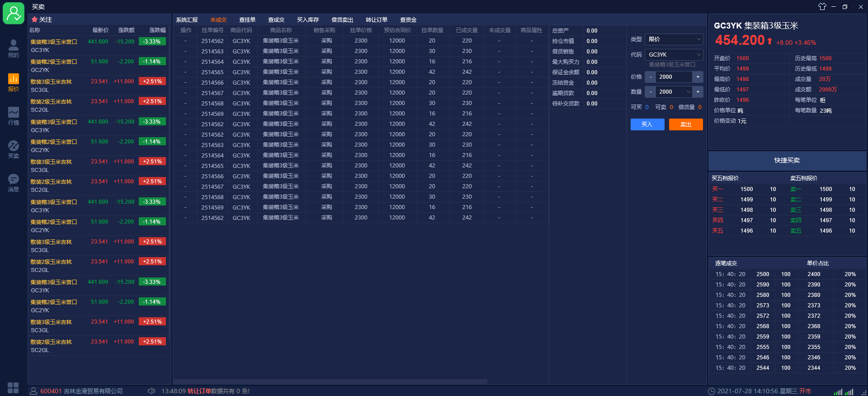The height and width of the screenshot is (396, 868).
Task: Click 挂单编号 column header
Action: click(212, 30)
